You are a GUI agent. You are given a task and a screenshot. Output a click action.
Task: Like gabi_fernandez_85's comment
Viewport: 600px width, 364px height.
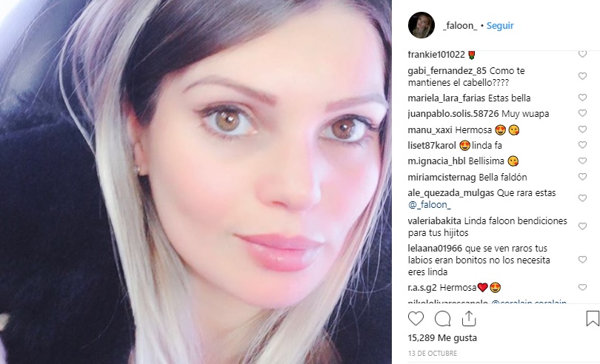(582, 76)
